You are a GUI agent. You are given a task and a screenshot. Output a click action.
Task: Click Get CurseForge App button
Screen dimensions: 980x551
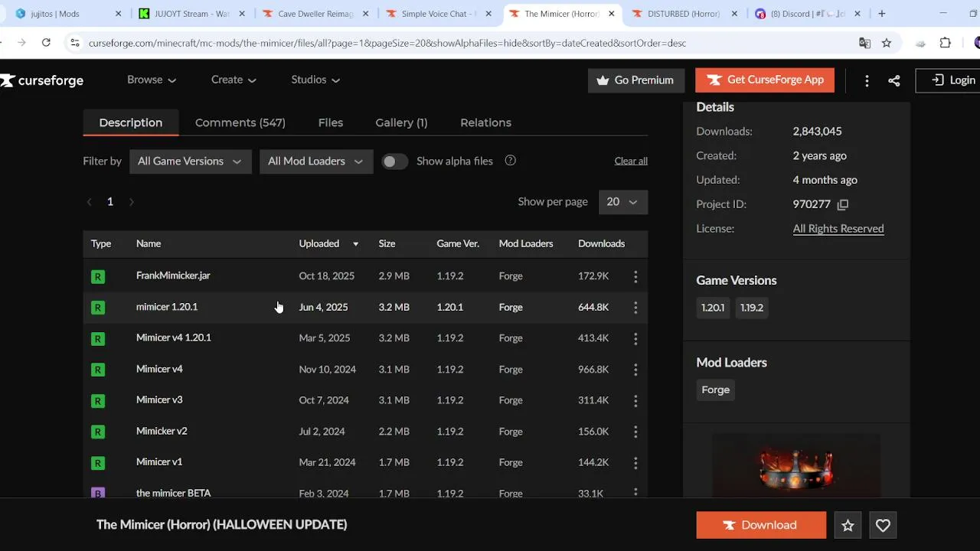[x=765, y=80]
